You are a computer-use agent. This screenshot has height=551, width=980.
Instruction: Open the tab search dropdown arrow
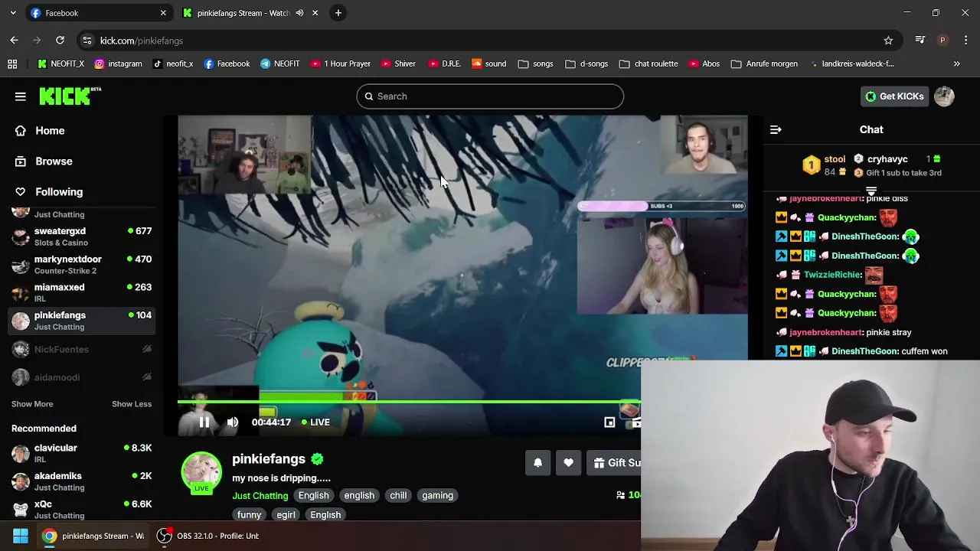[12, 13]
